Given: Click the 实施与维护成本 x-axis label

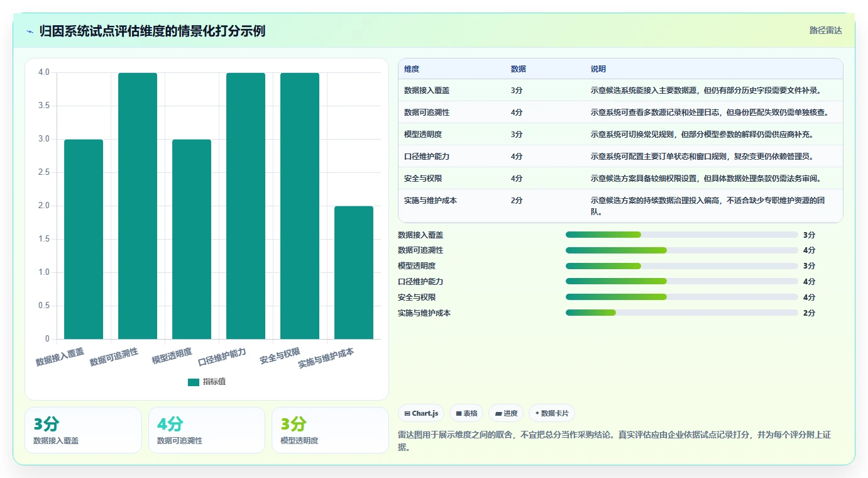Looking at the screenshot, I should click(327, 358).
